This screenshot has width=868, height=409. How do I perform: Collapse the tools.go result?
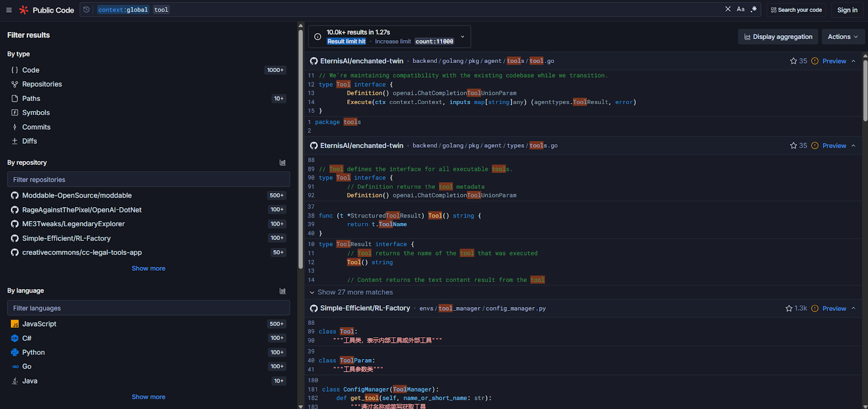853,145
